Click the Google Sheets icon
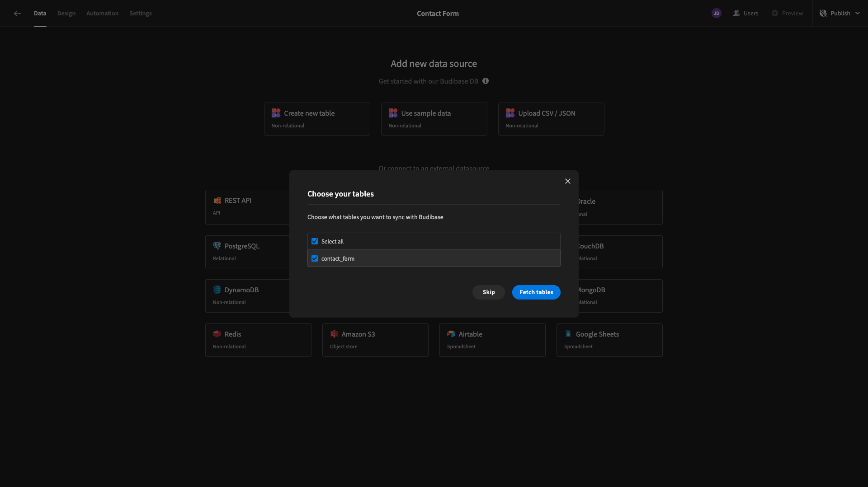This screenshot has width=868, height=487. [568, 334]
